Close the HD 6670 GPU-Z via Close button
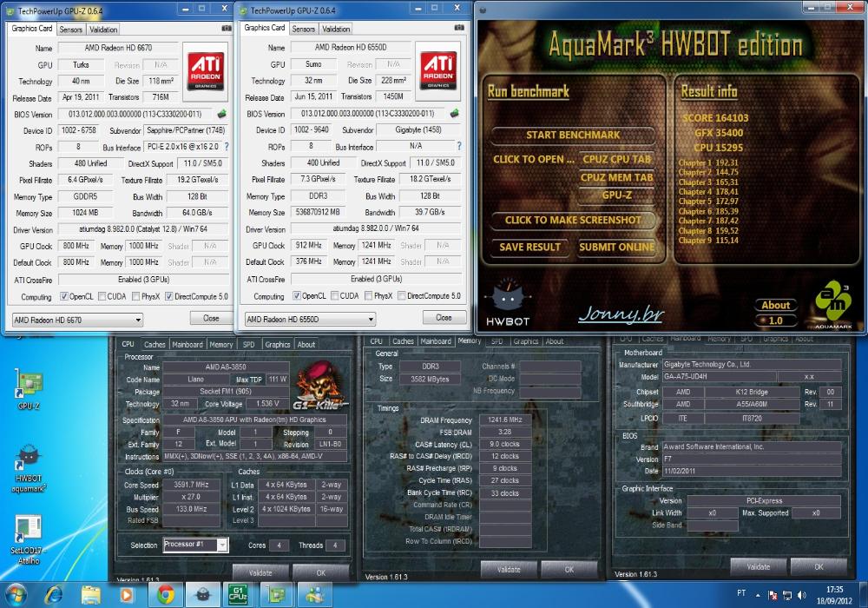The height and width of the screenshot is (608, 868). [x=211, y=319]
